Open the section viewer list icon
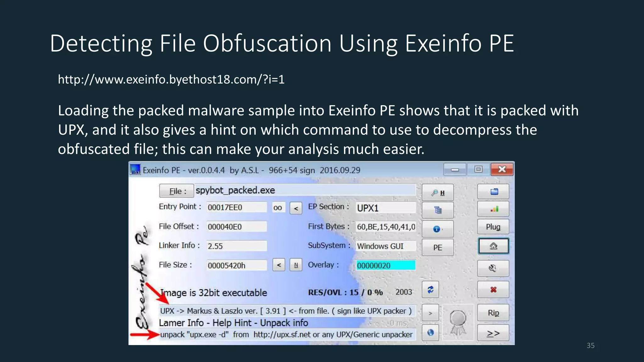 pos(437,210)
